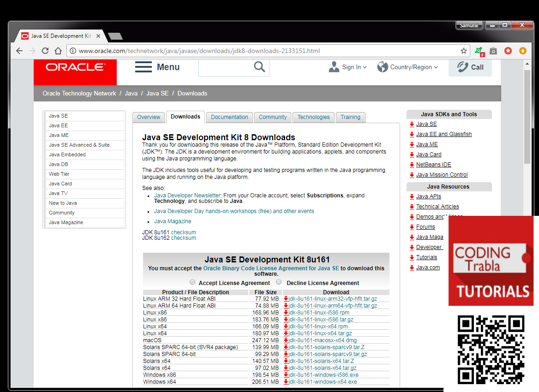
Task: Click the orange circular extension icon
Action: (523, 51)
